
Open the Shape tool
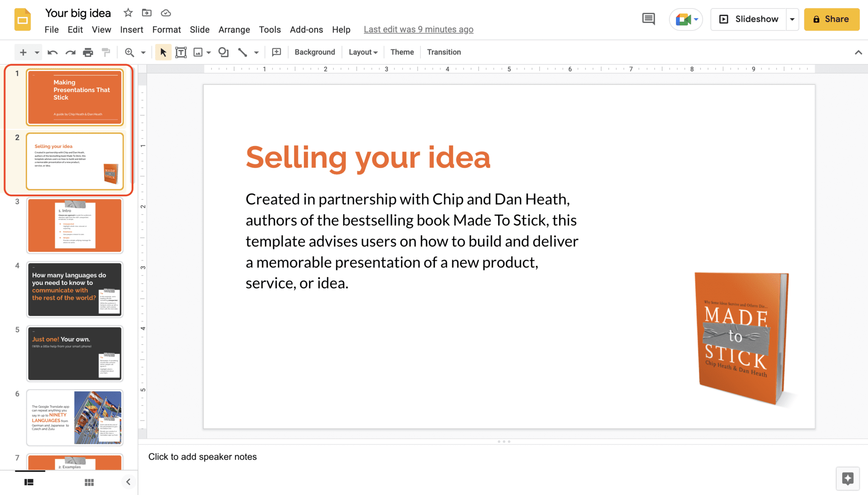(223, 52)
